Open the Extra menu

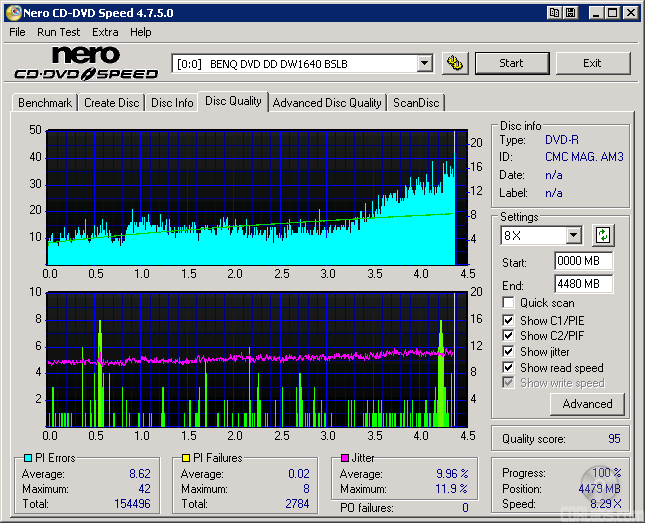coord(105,32)
